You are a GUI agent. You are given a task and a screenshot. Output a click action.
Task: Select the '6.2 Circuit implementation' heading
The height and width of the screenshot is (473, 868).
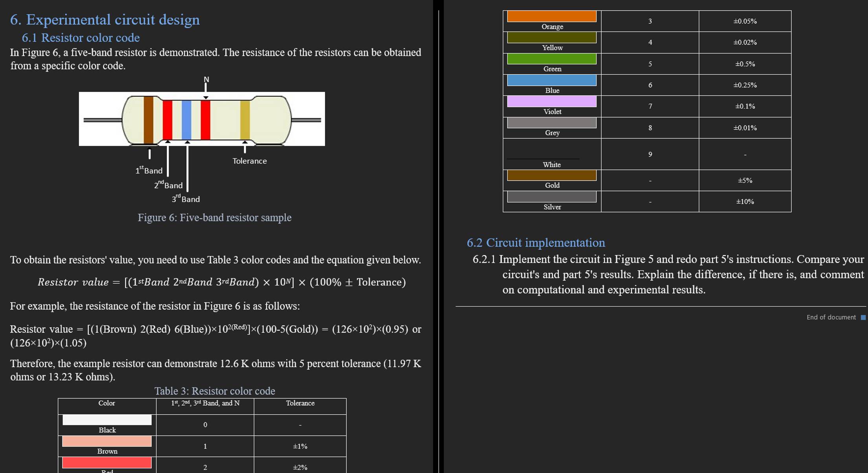coord(536,243)
